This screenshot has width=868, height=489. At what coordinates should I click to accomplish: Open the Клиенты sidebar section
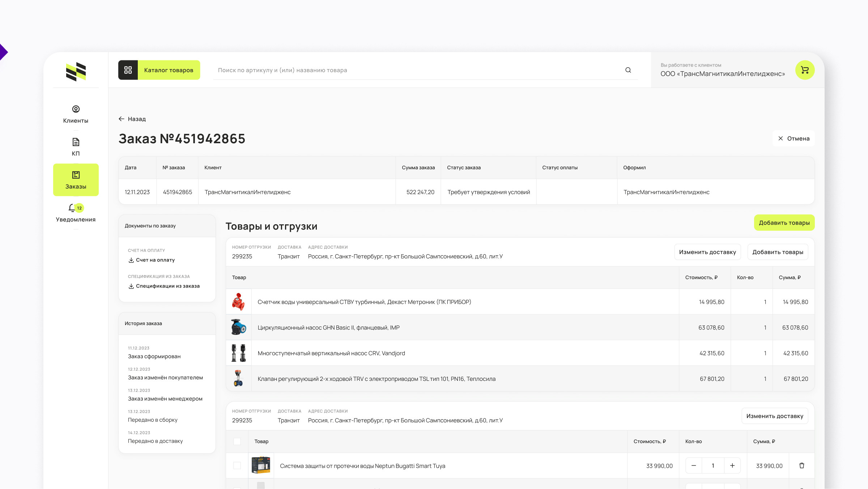(x=76, y=114)
